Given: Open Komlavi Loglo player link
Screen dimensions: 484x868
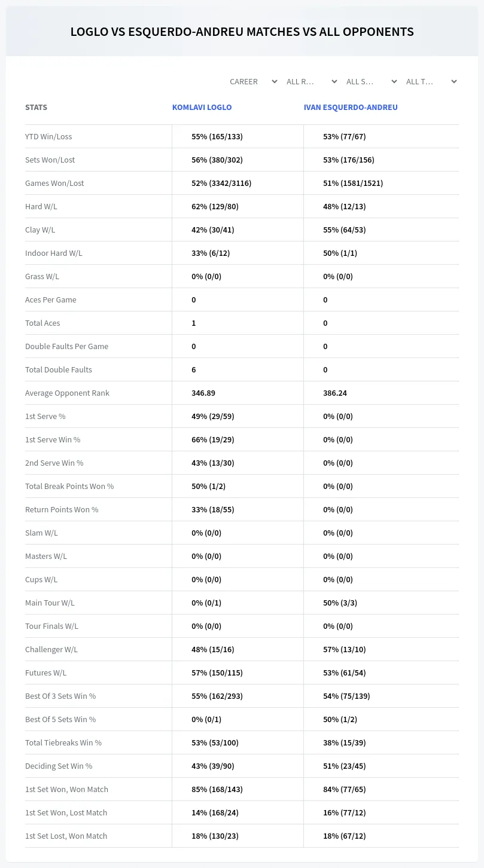Looking at the screenshot, I should click(x=202, y=108).
